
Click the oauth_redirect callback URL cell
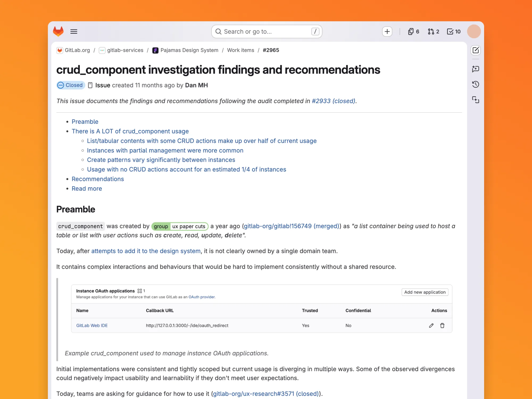coord(187,326)
